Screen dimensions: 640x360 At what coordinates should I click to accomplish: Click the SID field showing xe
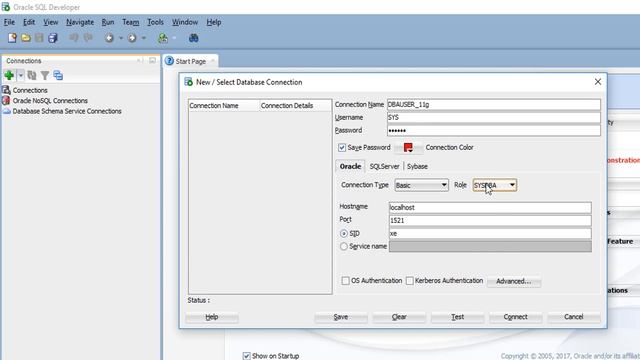tap(490, 233)
